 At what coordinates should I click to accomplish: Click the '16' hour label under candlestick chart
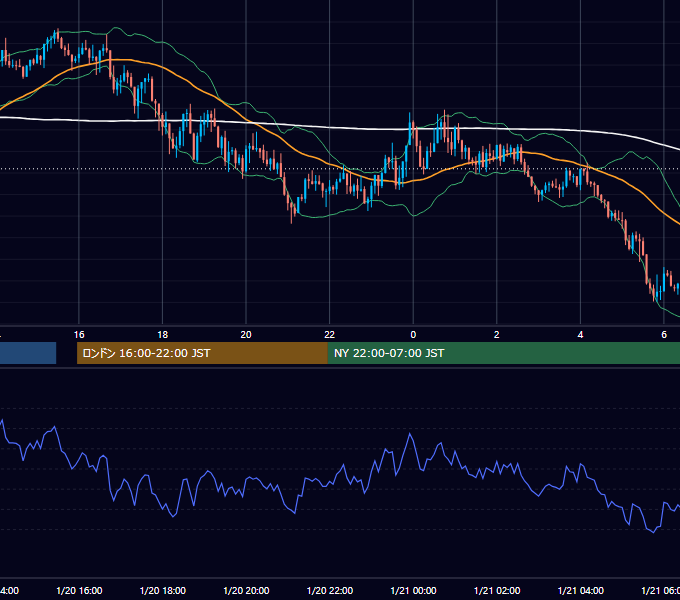click(79, 335)
